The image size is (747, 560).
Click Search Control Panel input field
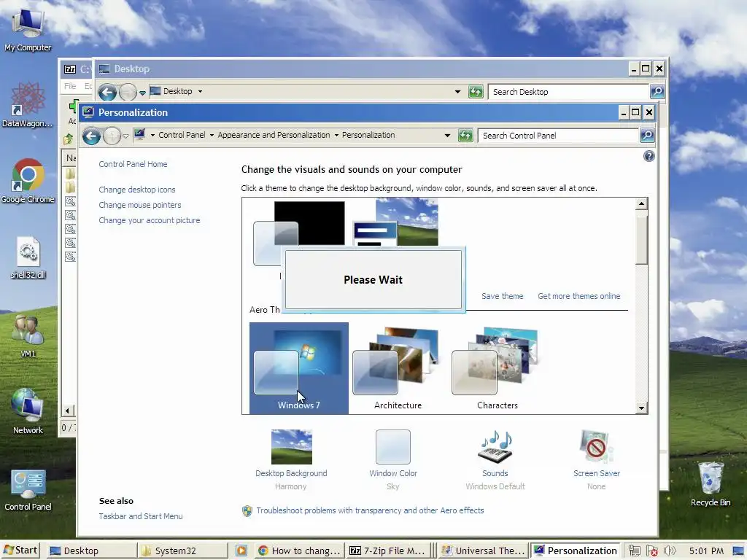559,136
